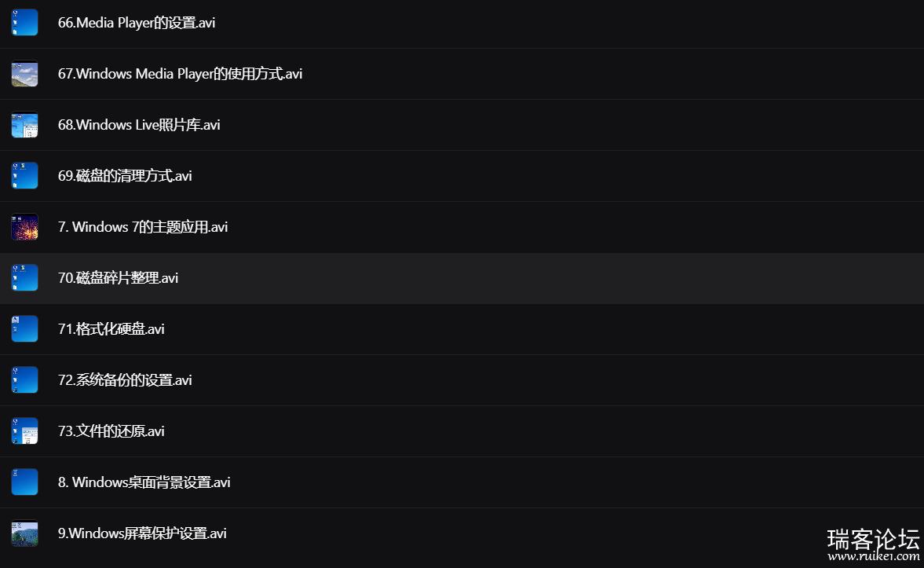Open the 66.Media Player的设置.avi thumbnail
924x568 pixels.
[x=25, y=23]
